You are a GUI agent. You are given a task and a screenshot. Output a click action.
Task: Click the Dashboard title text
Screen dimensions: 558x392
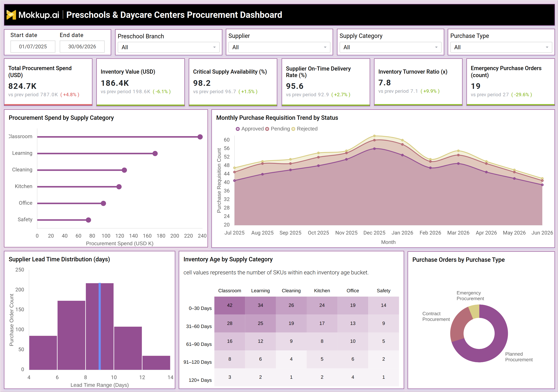click(x=174, y=15)
